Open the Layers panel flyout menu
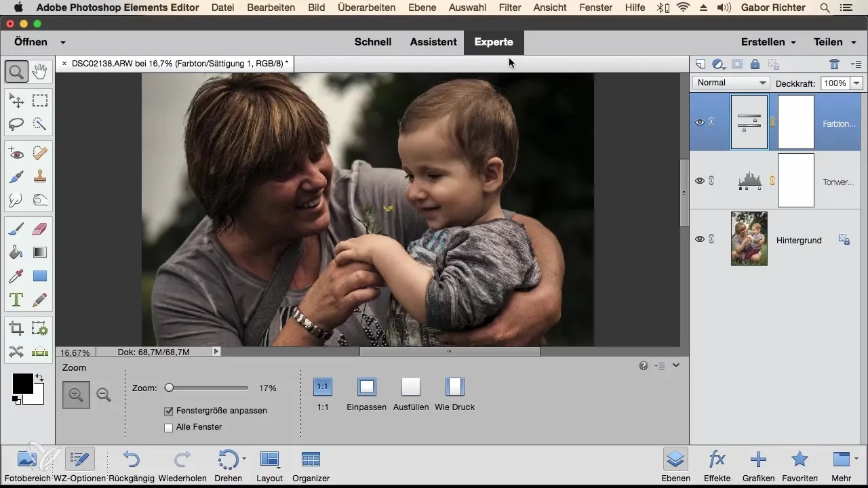This screenshot has width=868, height=488. click(x=856, y=64)
